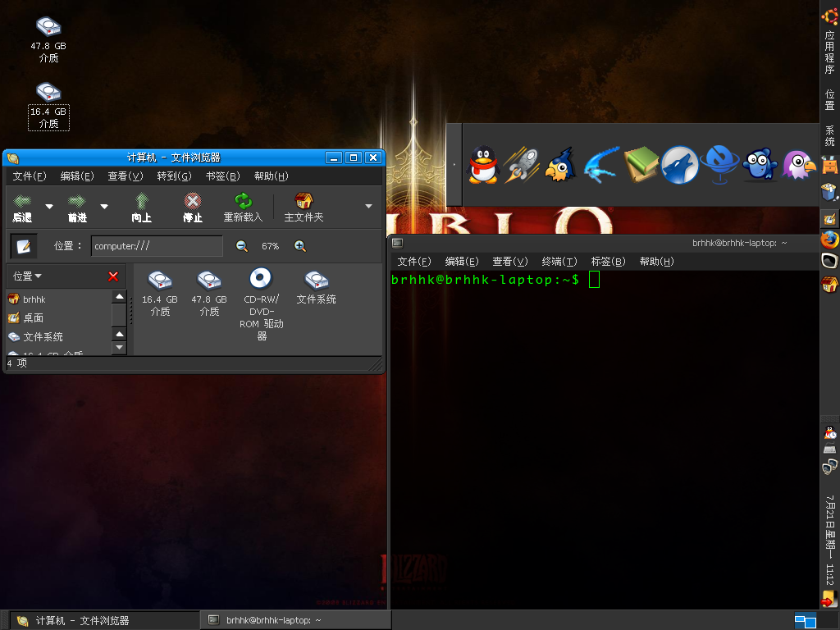Click the QQ tray icon with clock
This screenshot has width=840, height=630.
(830, 433)
